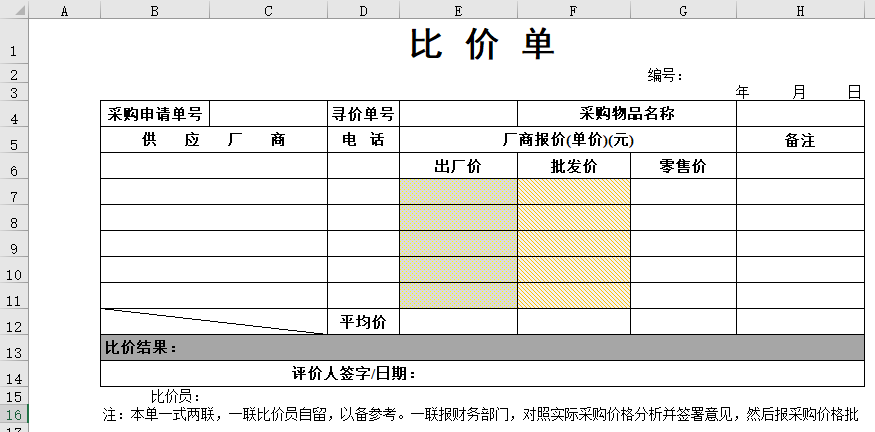Click the empty cell right of 采购申请单号

click(268, 114)
